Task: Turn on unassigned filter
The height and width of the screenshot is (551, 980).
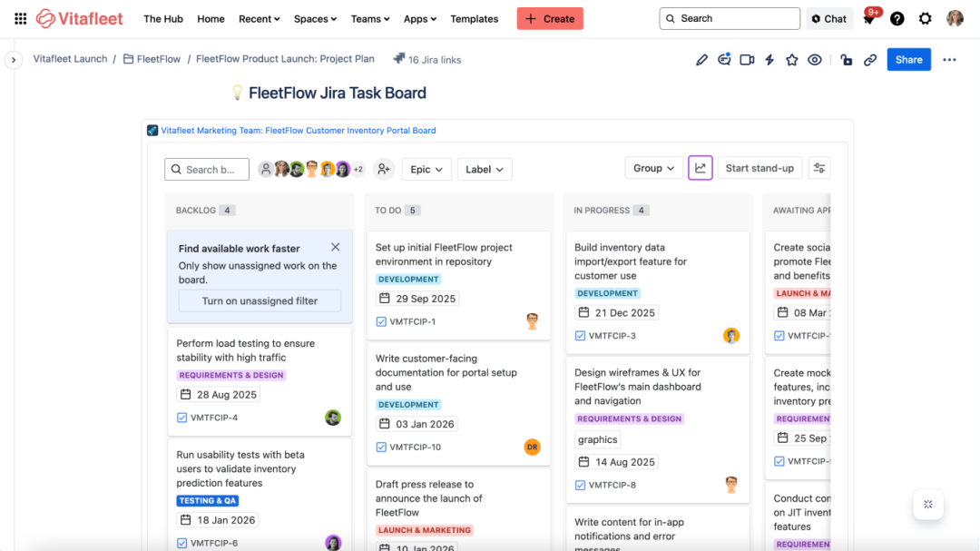Action: (x=260, y=300)
